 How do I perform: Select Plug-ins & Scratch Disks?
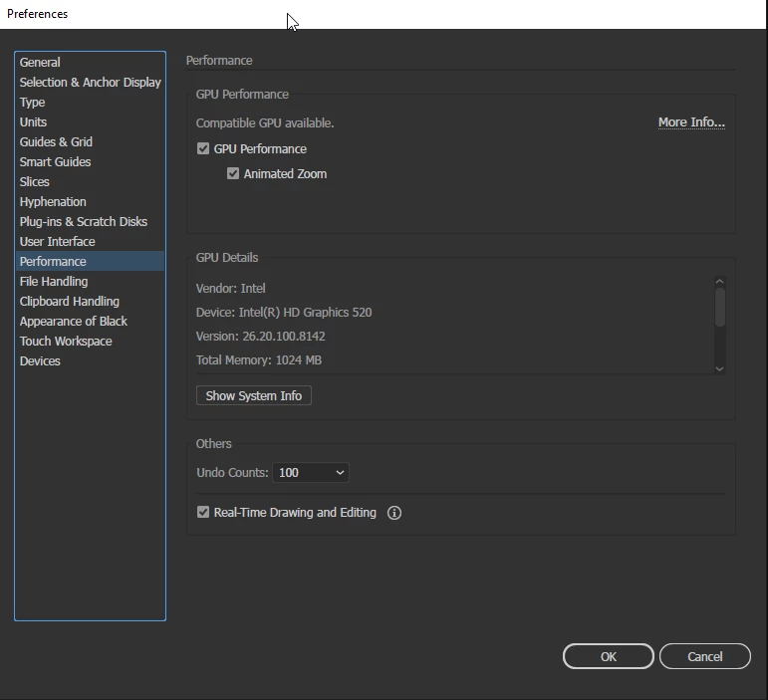(90, 222)
